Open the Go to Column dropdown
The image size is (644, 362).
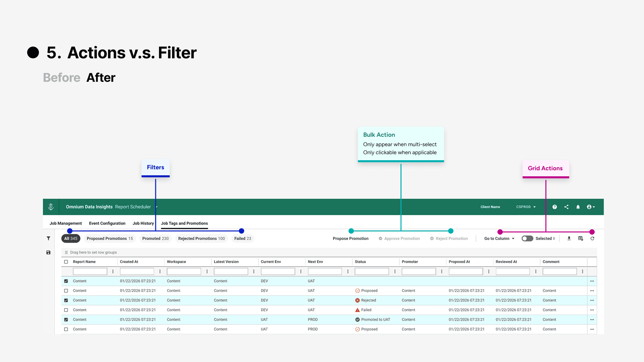[x=499, y=238]
